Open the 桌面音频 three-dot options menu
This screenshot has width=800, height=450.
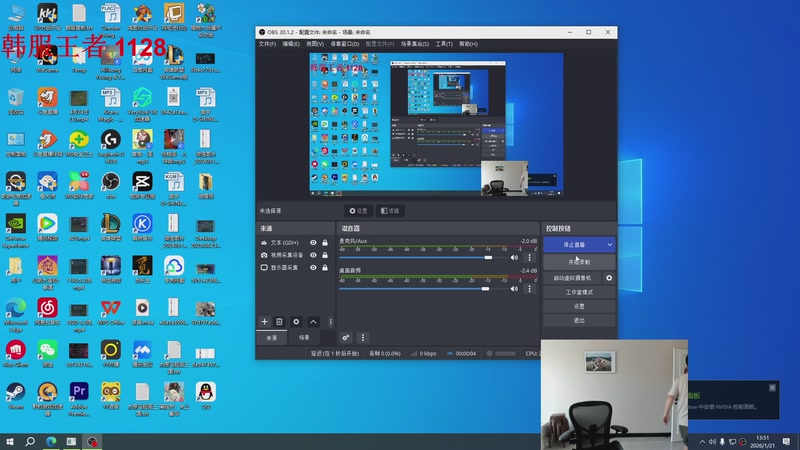[529, 289]
